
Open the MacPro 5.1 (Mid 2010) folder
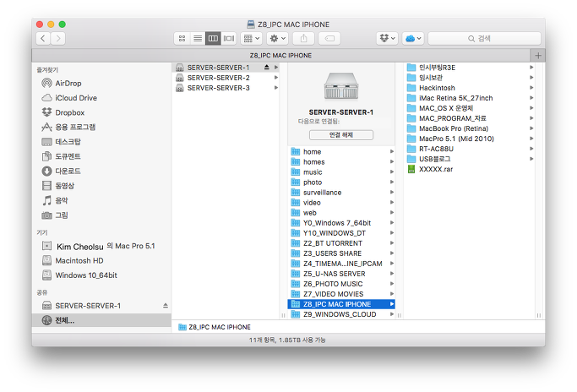pos(470,139)
